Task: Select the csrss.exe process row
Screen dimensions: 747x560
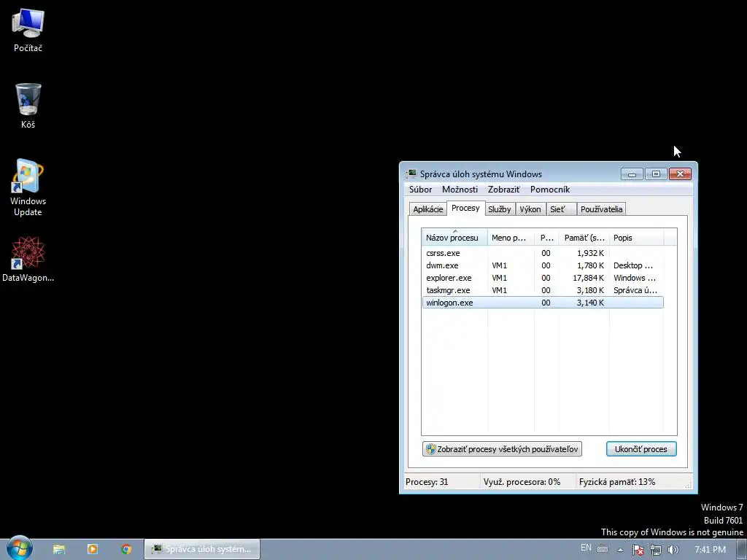Action: 543,253
